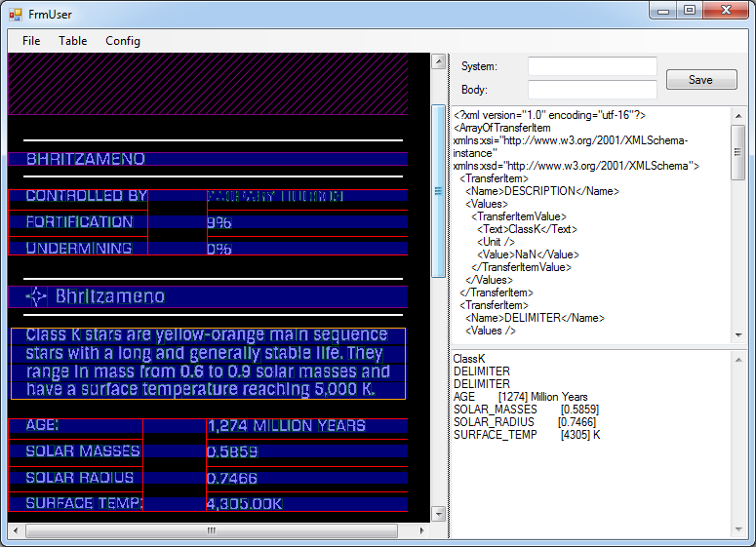The height and width of the screenshot is (547, 756).
Task: Click the fortification value 9%
Action: (x=219, y=222)
